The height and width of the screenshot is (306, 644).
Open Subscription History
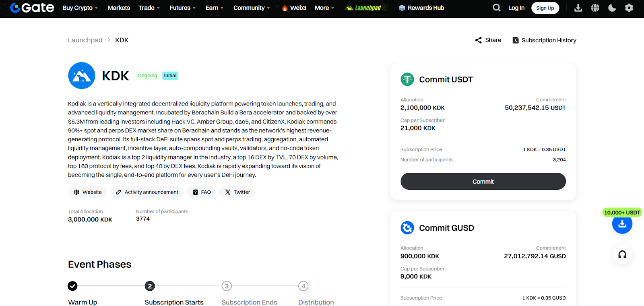[x=544, y=40]
